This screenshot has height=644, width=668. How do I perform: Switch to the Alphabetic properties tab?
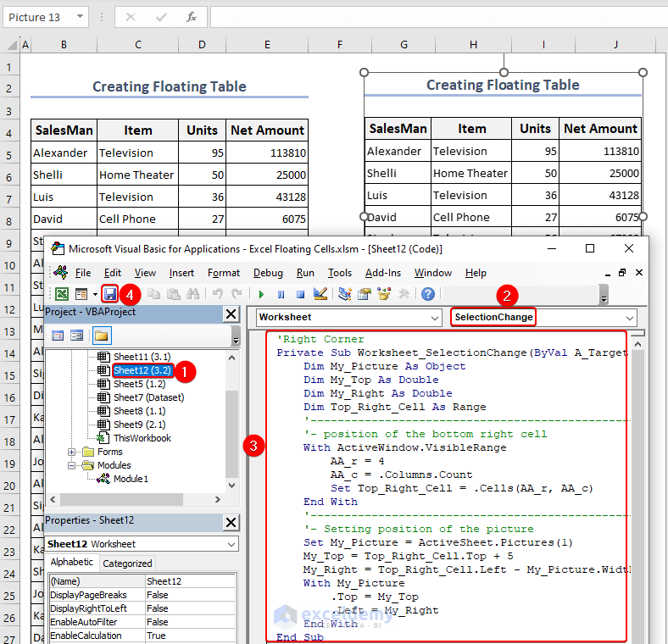(x=71, y=562)
